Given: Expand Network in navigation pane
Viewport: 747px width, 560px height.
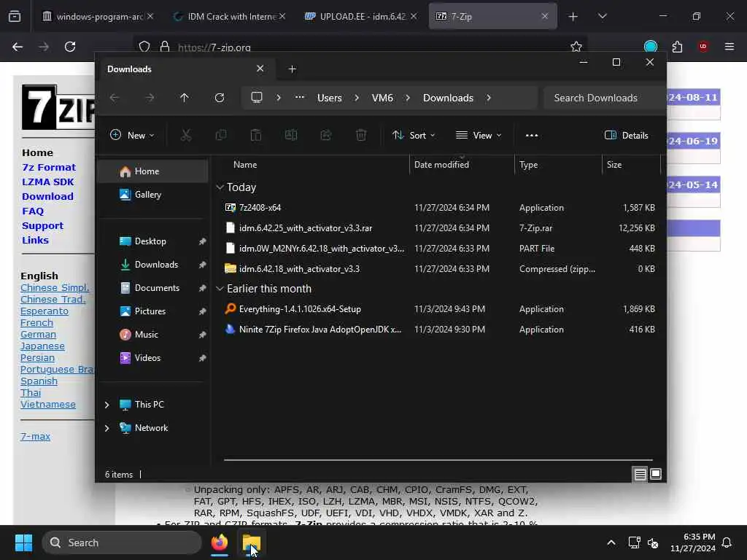Looking at the screenshot, I should point(107,428).
